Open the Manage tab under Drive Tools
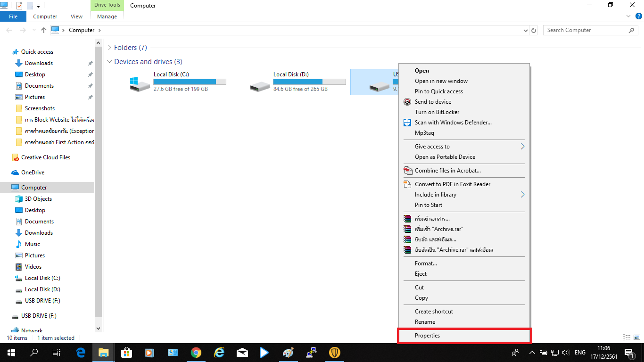The image size is (644, 362). point(107,16)
